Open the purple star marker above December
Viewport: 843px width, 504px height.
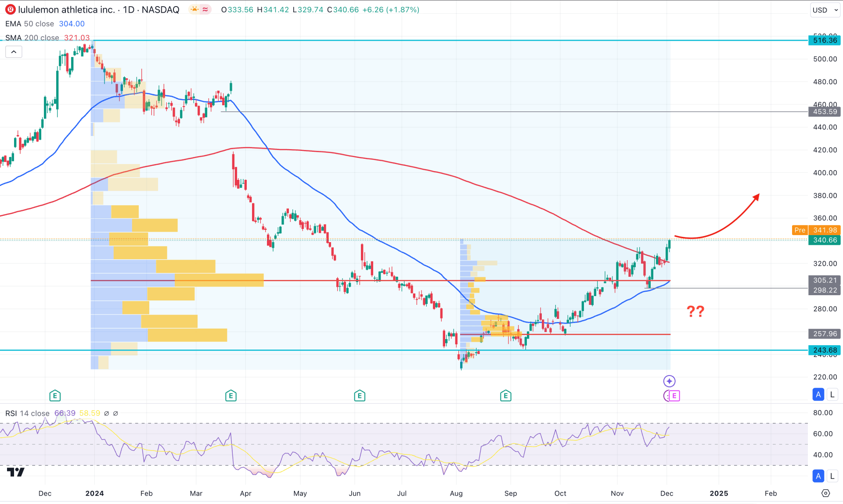(669, 381)
